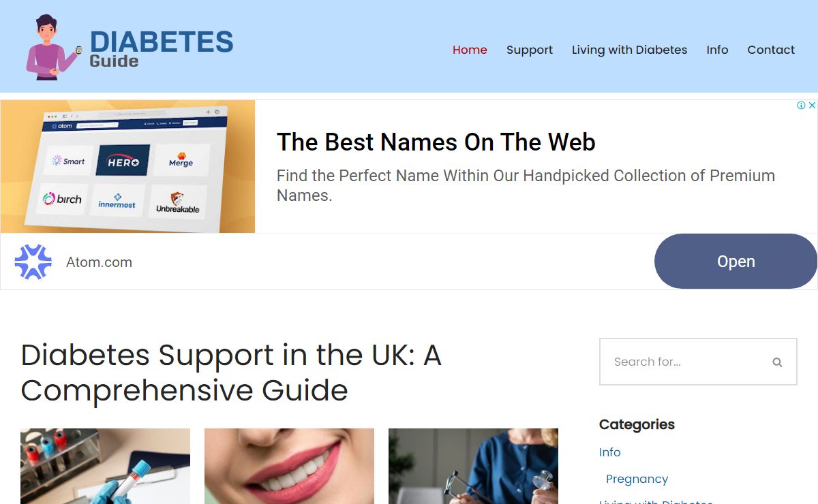The width and height of the screenshot is (818, 504).
Task: Open the smiling teeth article thumbnail
Action: point(289,467)
